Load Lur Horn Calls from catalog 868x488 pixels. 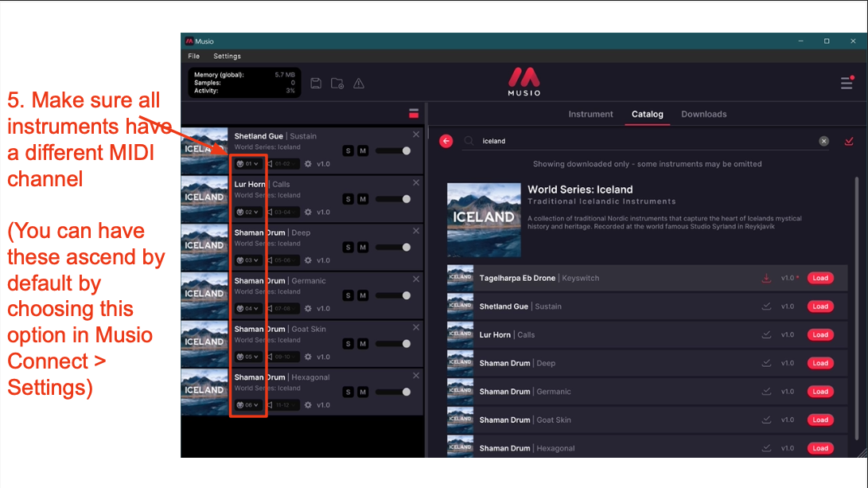[820, 334]
